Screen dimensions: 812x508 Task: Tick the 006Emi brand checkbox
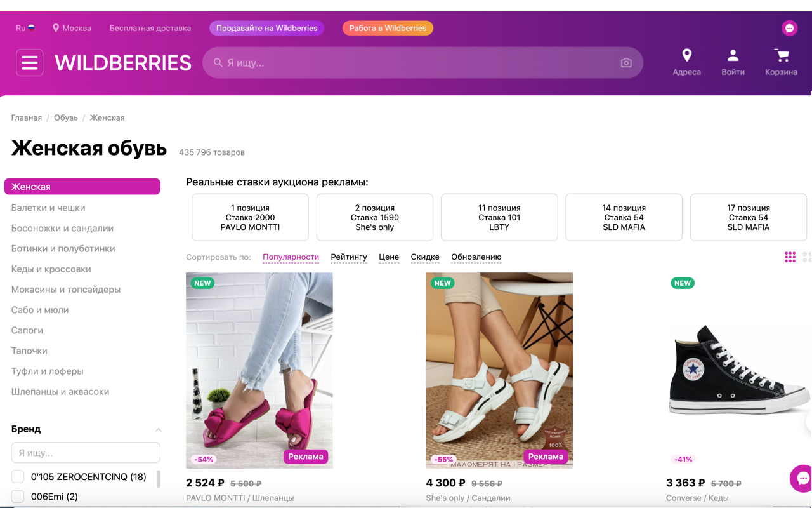tap(18, 497)
